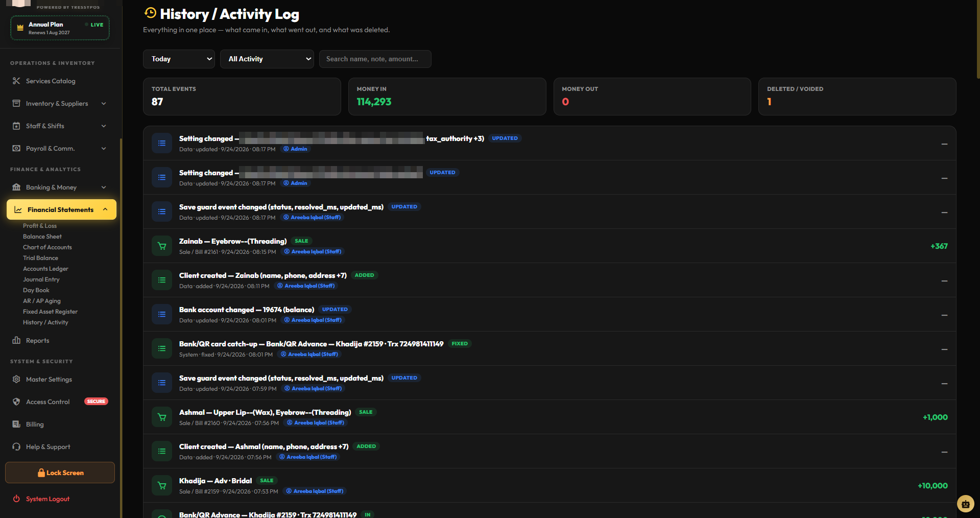
Task: Open Journal Entry submenu item
Action: [41, 279]
